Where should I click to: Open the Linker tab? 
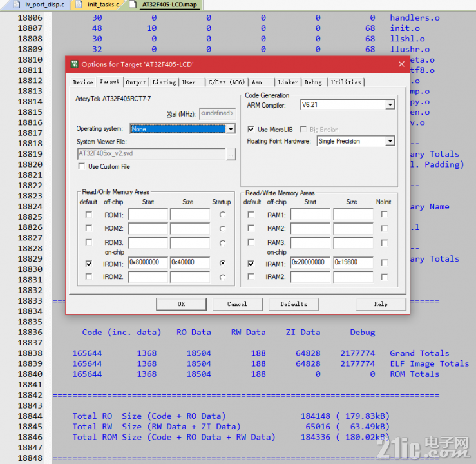[x=288, y=82]
